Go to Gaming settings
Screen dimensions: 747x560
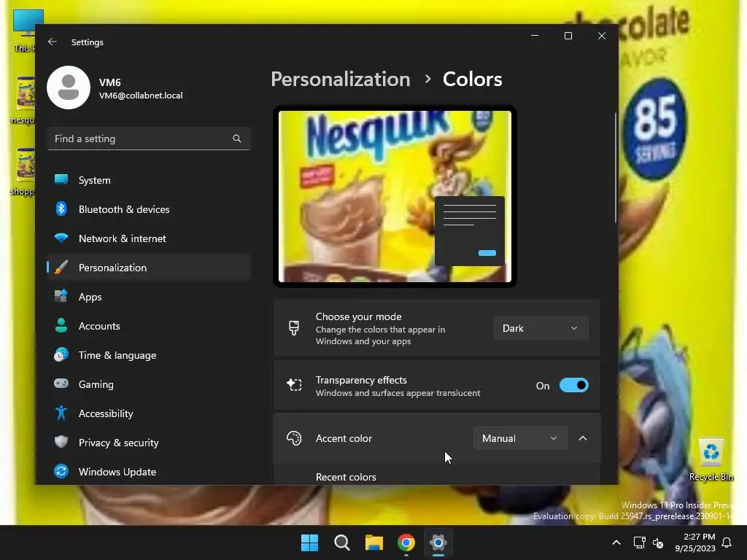pyautogui.click(x=149, y=384)
